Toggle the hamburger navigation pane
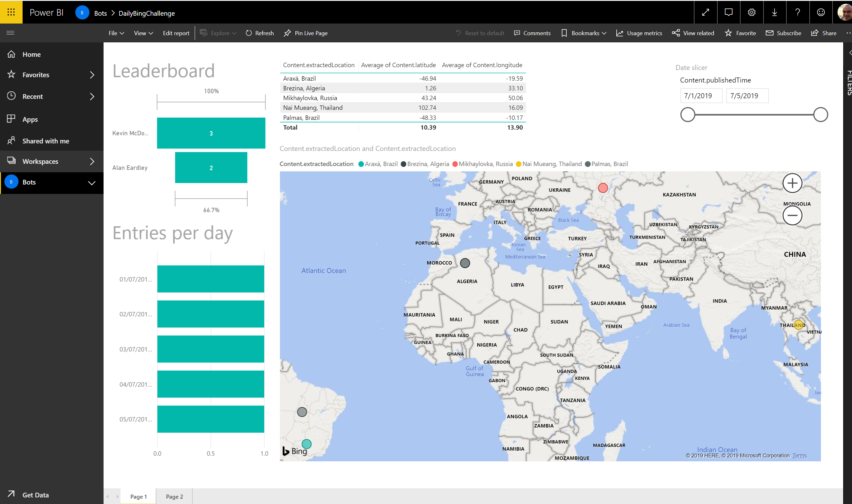Image resolution: width=852 pixels, height=504 pixels. click(x=11, y=33)
